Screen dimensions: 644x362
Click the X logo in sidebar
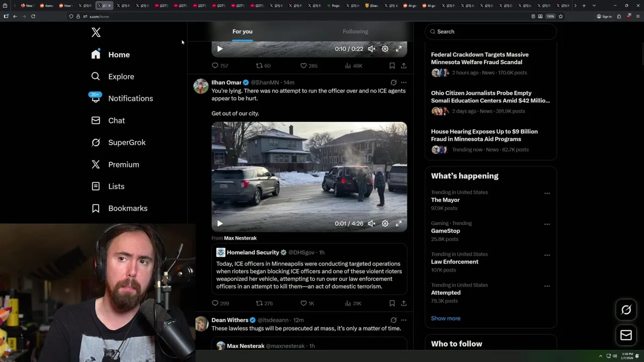pyautogui.click(x=96, y=33)
